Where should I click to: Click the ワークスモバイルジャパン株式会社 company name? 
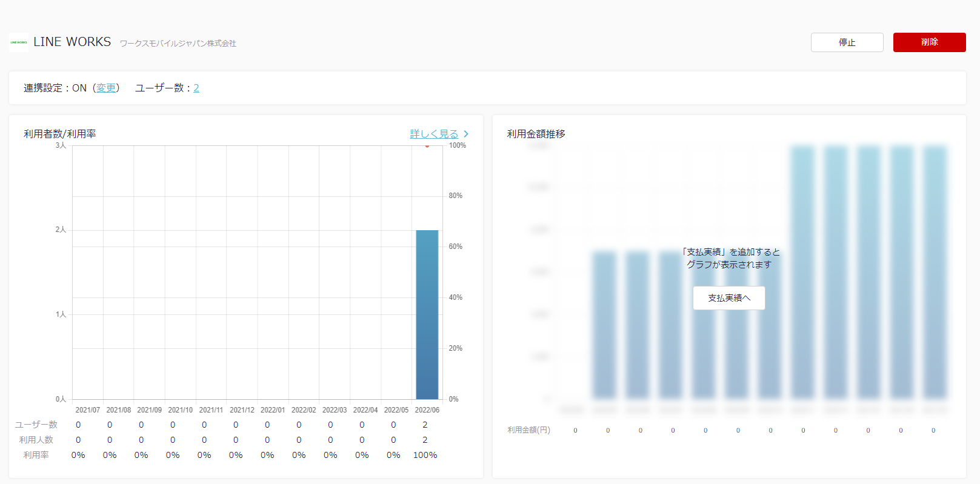click(x=178, y=44)
